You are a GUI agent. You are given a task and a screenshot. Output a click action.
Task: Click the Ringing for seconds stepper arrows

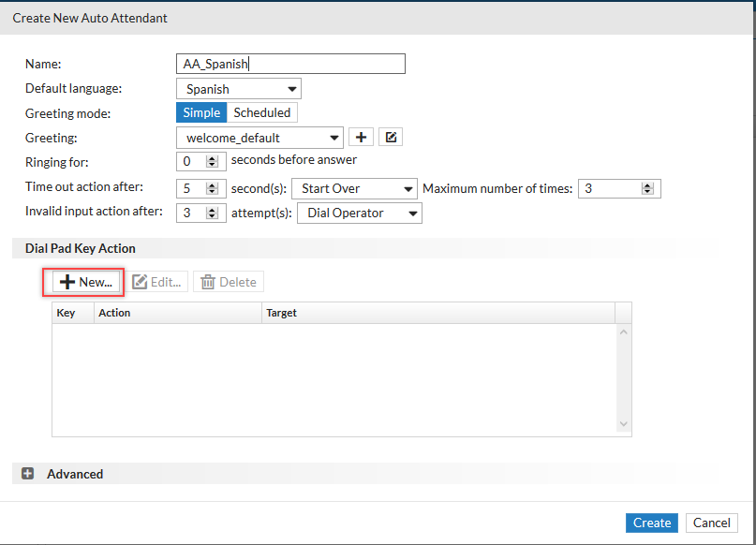pos(212,161)
